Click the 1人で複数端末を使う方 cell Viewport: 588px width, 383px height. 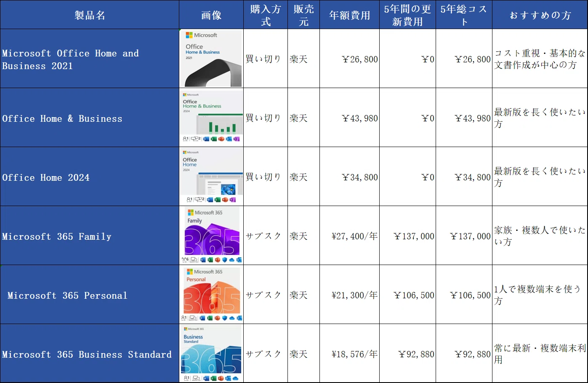[x=540, y=295]
